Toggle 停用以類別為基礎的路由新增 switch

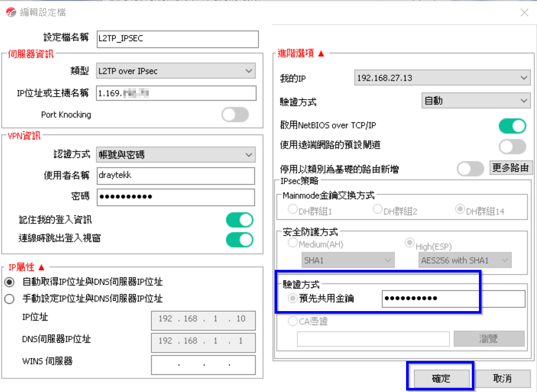[470, 169]
